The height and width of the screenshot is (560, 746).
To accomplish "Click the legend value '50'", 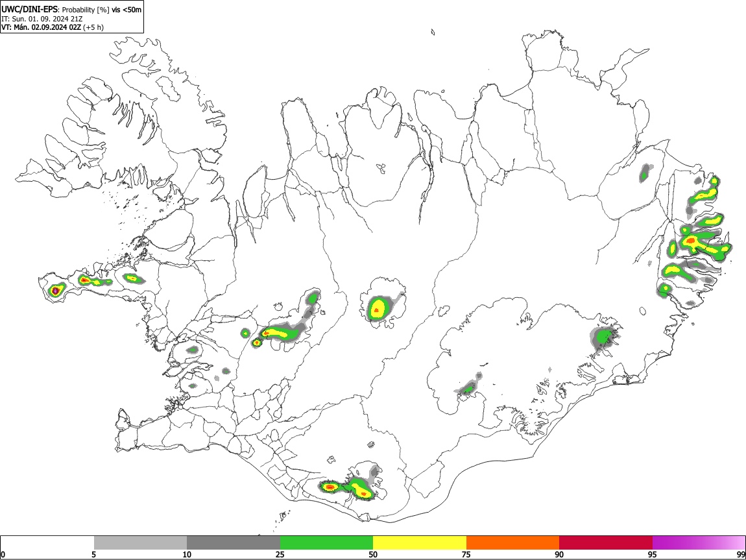I will click(373, 554).
